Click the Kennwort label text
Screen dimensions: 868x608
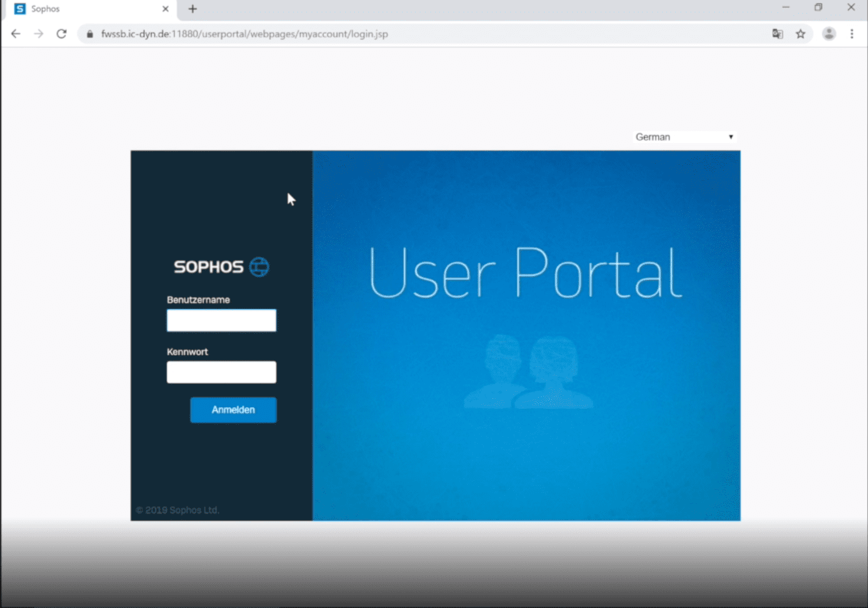click(x=187, y=352)
